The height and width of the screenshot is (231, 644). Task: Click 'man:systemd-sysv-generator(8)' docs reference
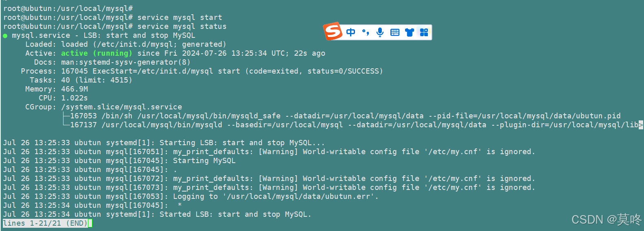tap(125, 62)
